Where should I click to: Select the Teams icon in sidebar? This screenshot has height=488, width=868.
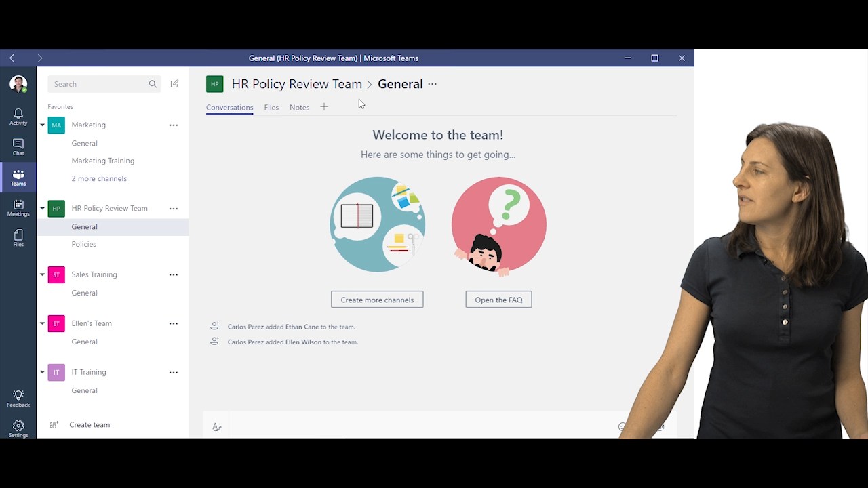click(18, 178)
